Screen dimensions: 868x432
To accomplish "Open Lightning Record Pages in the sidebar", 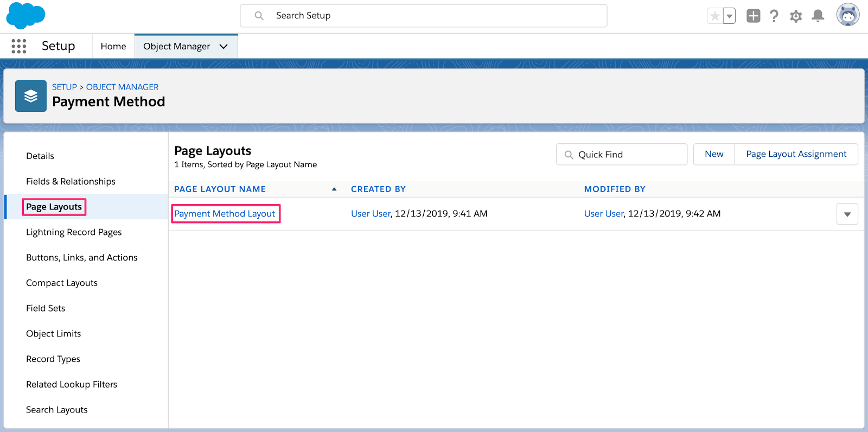I will coord(74,232).
